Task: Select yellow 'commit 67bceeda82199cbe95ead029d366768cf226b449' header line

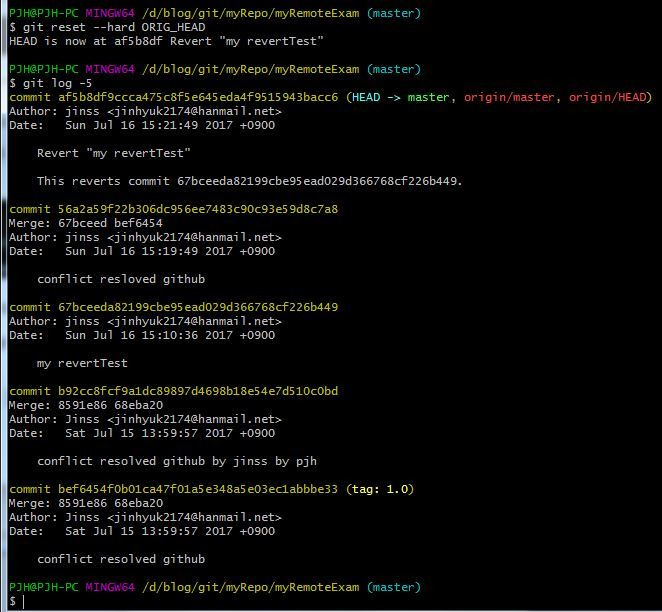Action: pyautogui.click(x=174, y=307)
